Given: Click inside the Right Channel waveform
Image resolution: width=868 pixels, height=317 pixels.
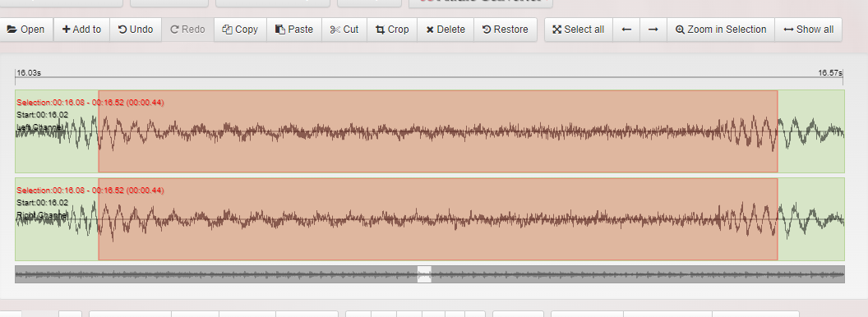Looking at the screenshot, I should click(430, 219).
